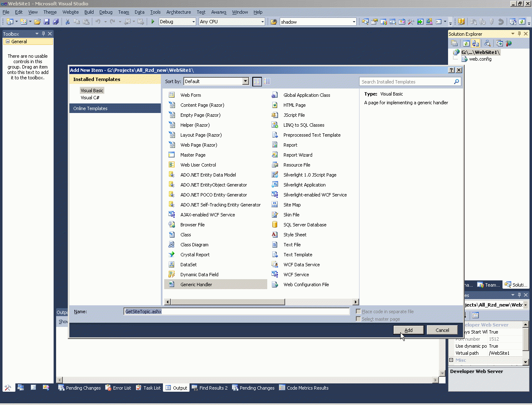Screen dimensions: 532x405
Task: Click the Save All toolbar icon
Action: (x=56, y=22)
